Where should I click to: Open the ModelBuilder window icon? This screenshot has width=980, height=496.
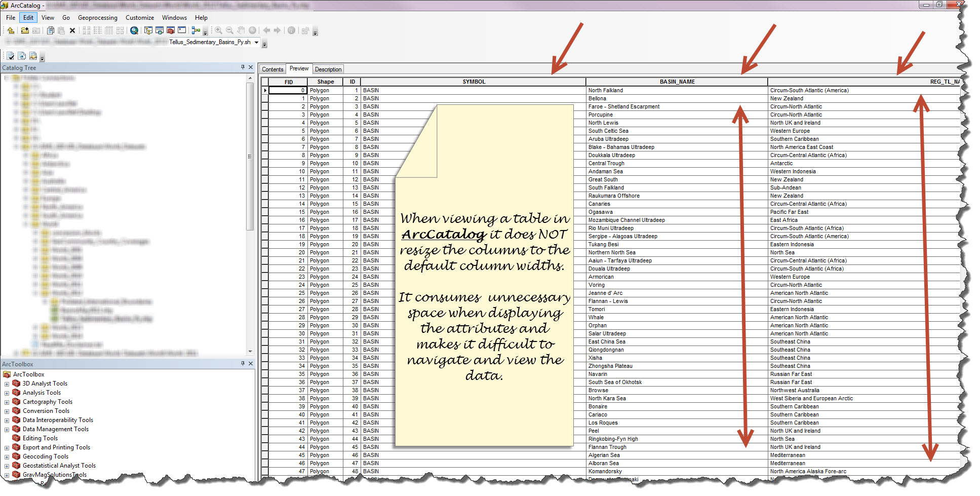(196, 30)
